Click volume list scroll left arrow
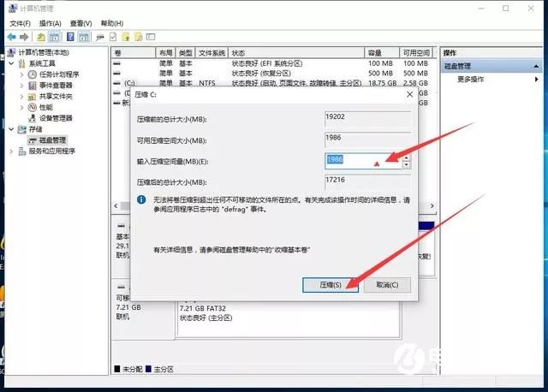The height and width of the screenshot is (392, 548). point(116,205)
